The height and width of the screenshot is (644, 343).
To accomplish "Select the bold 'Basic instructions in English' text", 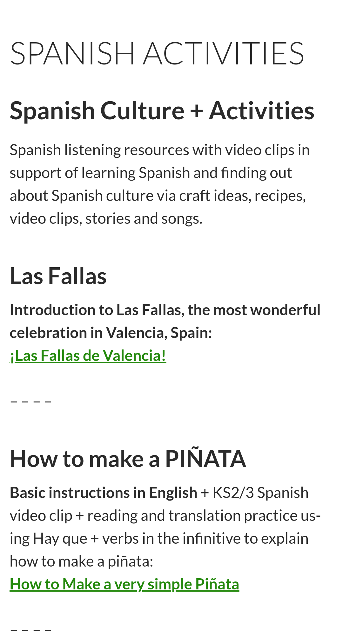I will click(x=104, y=493).
